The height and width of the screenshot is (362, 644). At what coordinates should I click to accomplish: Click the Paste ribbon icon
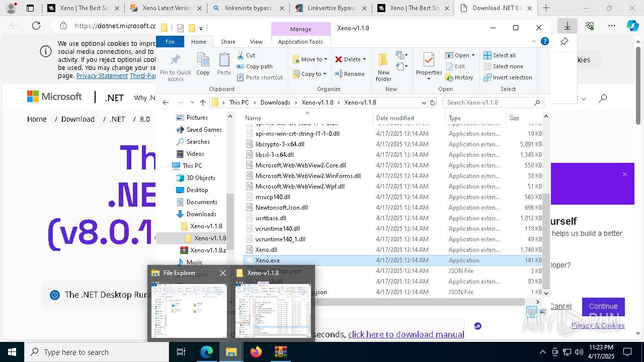pyautogui.click(x=224, y=60)
